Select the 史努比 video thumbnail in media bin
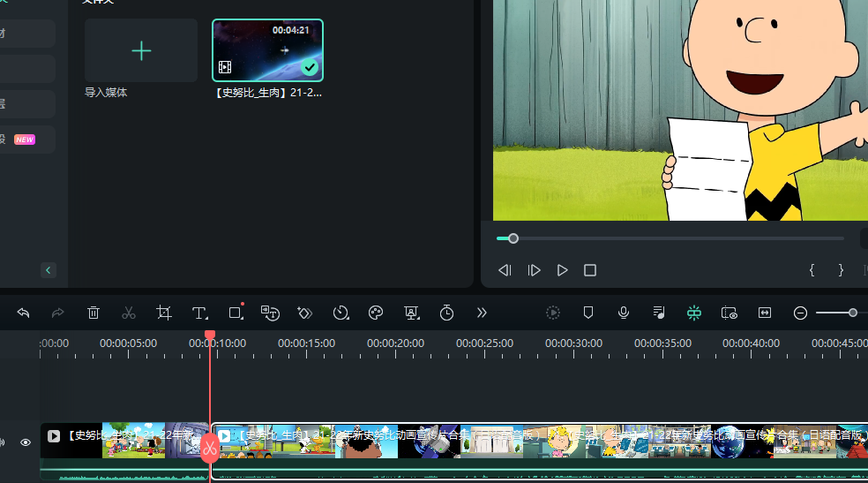Image resolution: width=868 pixels, height=483 pixels. (267, 50)
